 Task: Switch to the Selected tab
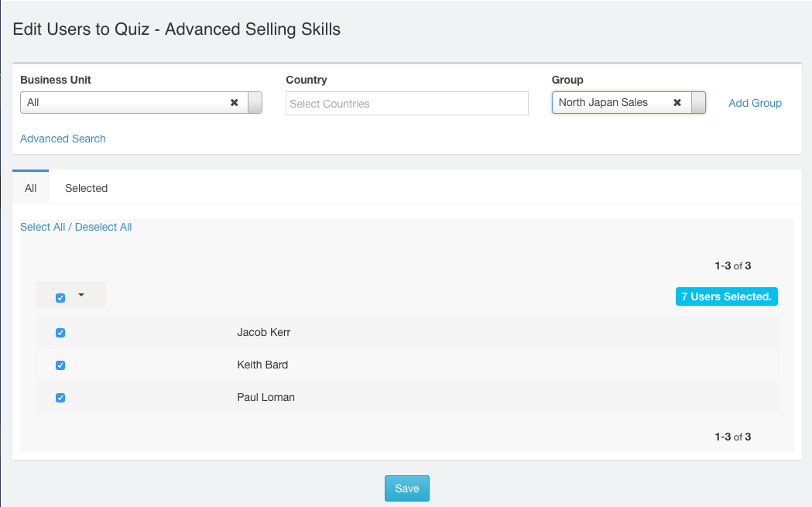point(86,188)
